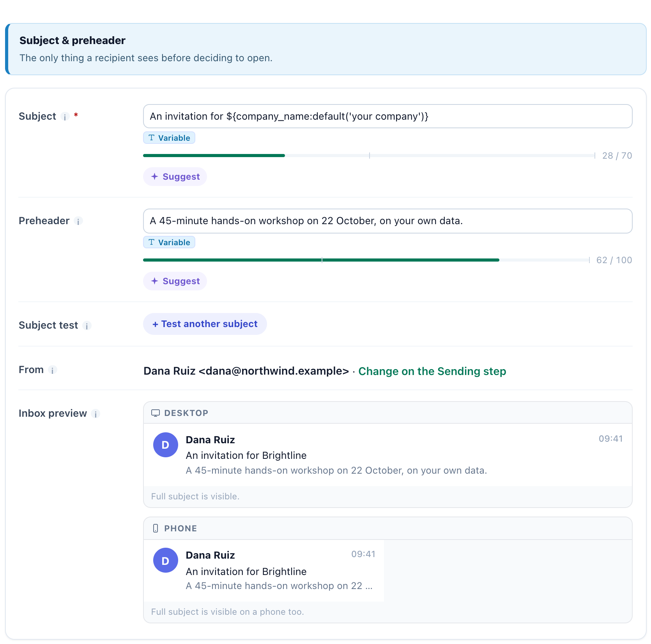The width and height of the screenshot is (651, 644).
Task: Focus the Subject input field
Action: tap(387, 116)
